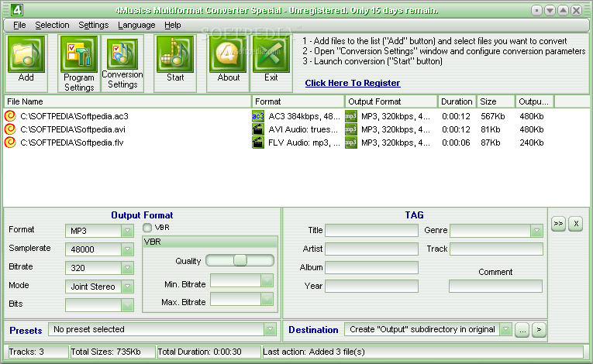Click the ac3 format icon in the first row
Screen dimensions: 593x364
click(x=258, y=116)
